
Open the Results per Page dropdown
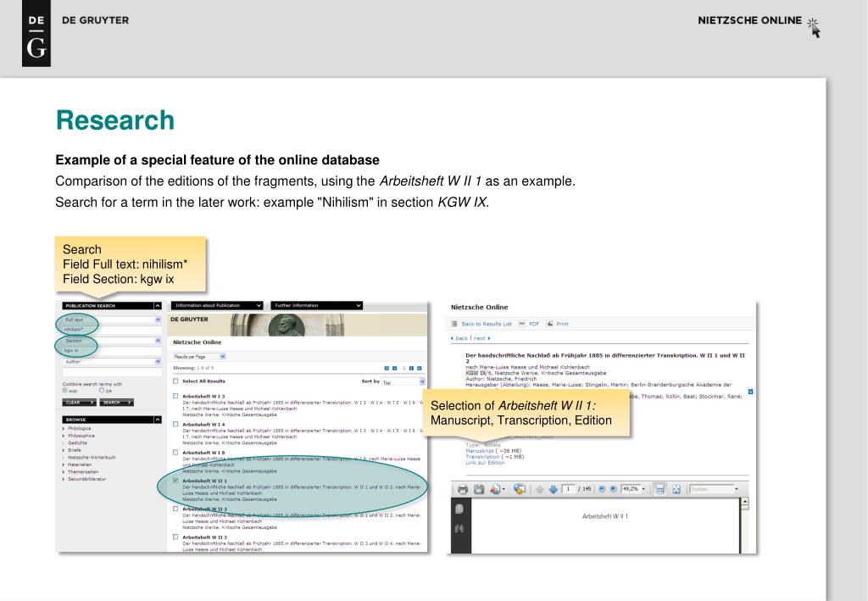pos(199,357)
